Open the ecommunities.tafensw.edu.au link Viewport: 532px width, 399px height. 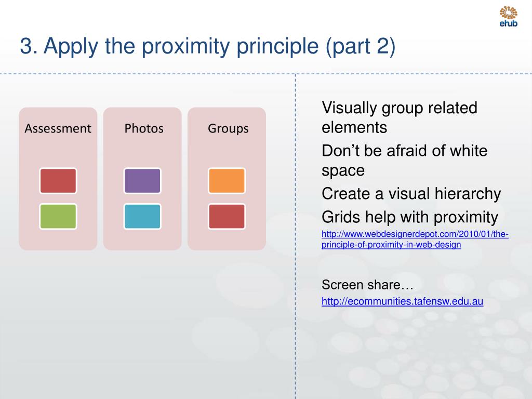[402, 301]
